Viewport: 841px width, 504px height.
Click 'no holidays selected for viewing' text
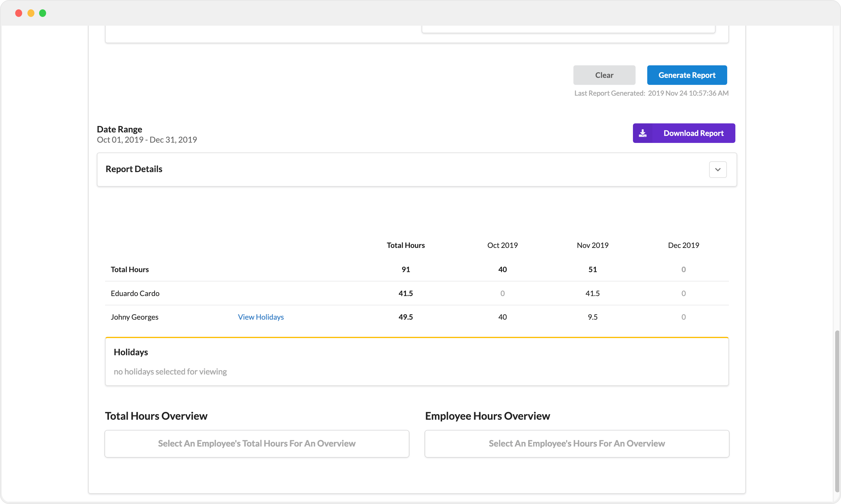click(170, 372)
